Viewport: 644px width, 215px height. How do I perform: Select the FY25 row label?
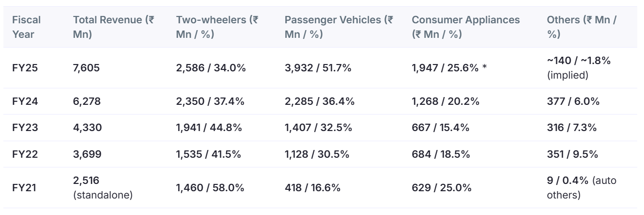pyautogui.click(x=24, y=68)
